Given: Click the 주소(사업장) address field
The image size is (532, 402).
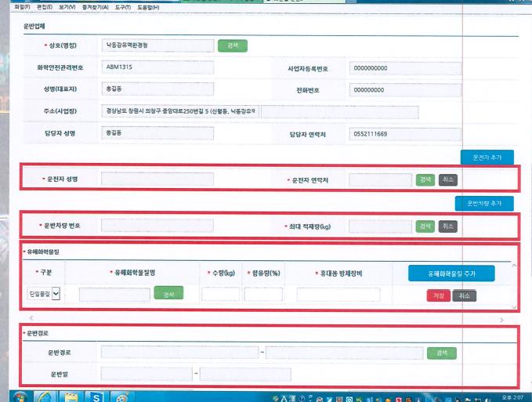Looking at the screenshot, I should pos(180,111).
